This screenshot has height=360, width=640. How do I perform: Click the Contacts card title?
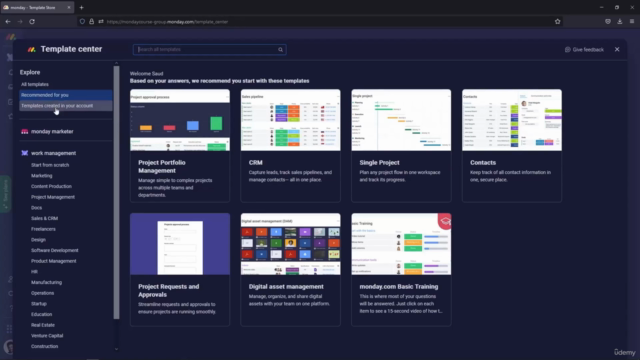pos(483,162)
